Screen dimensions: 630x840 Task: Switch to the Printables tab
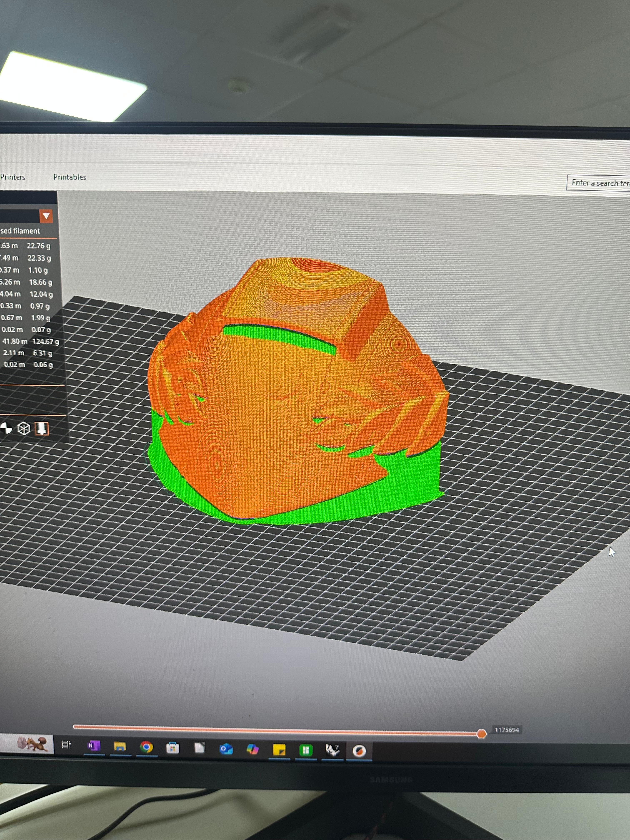point(70,177)
